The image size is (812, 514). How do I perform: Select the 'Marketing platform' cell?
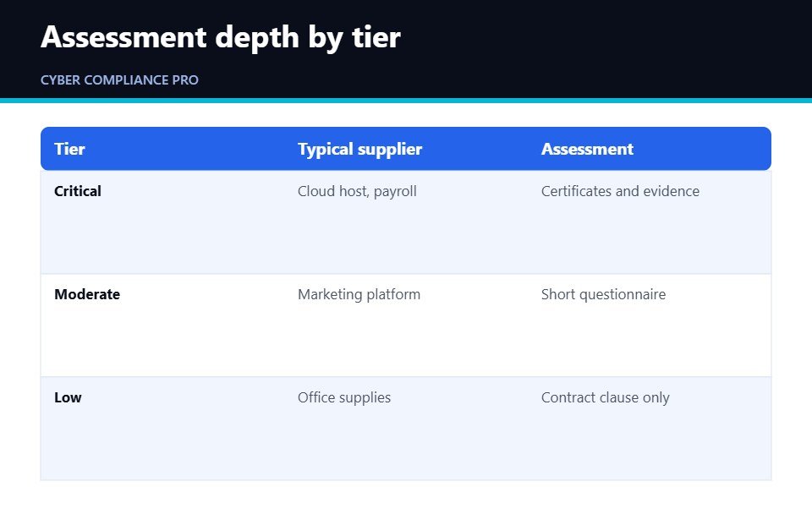[359, 294]
